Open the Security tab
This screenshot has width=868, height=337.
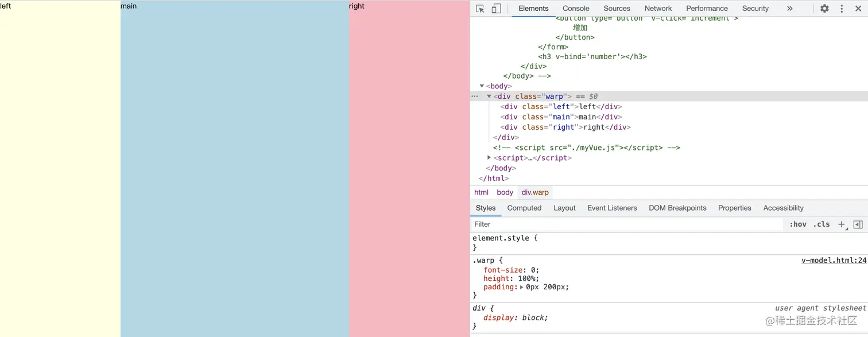755,9
